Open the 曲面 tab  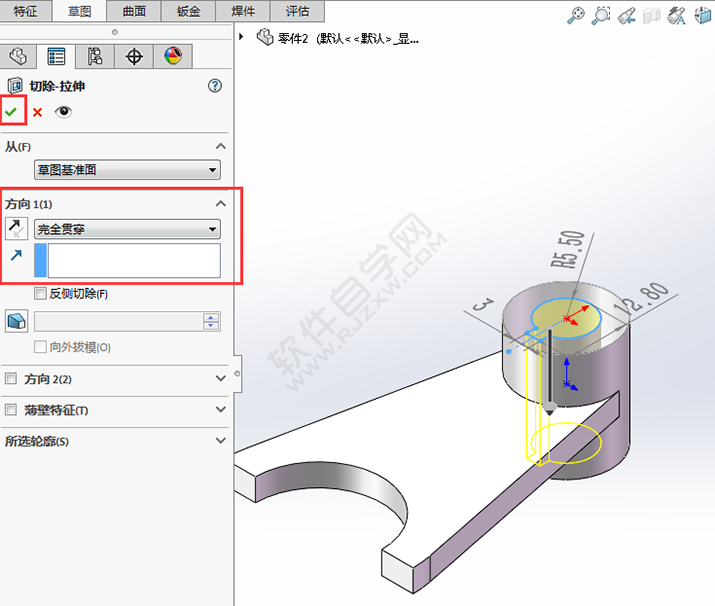[134, 11]
